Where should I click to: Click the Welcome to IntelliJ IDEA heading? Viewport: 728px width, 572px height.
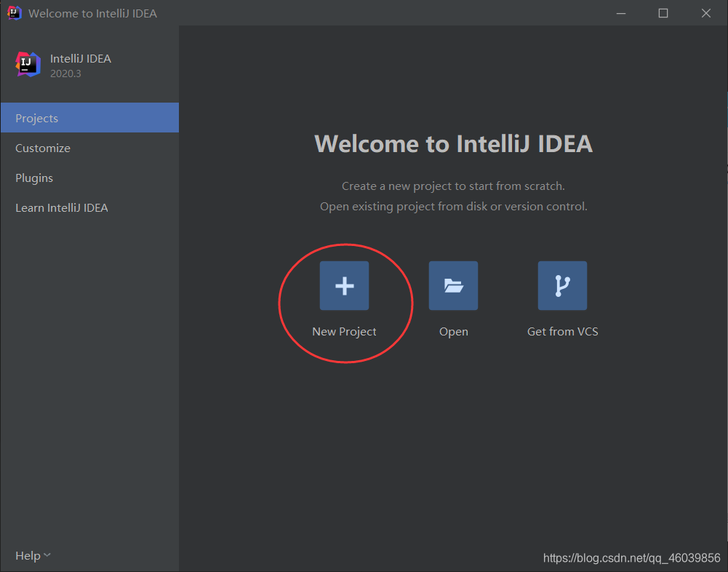point(454,143)
